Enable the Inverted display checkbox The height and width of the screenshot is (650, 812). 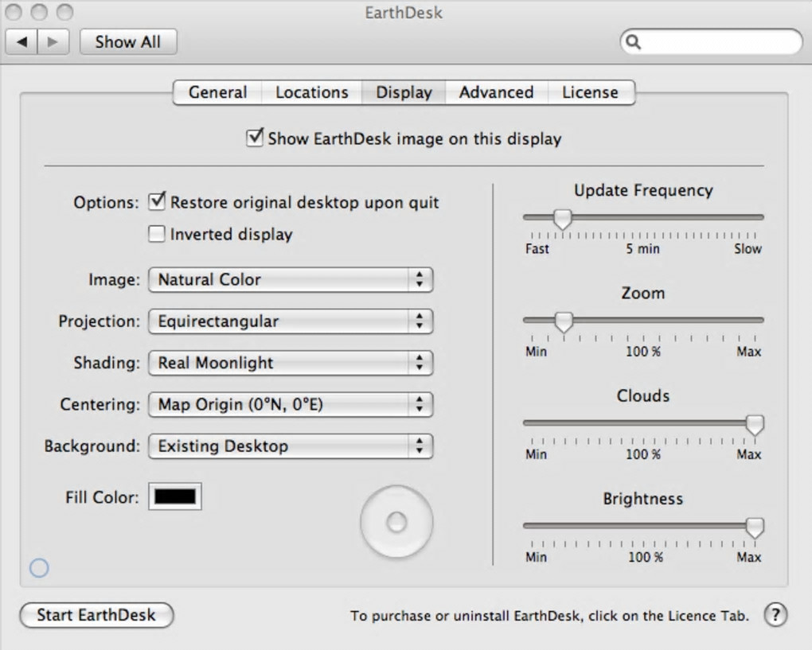[158, 234]
